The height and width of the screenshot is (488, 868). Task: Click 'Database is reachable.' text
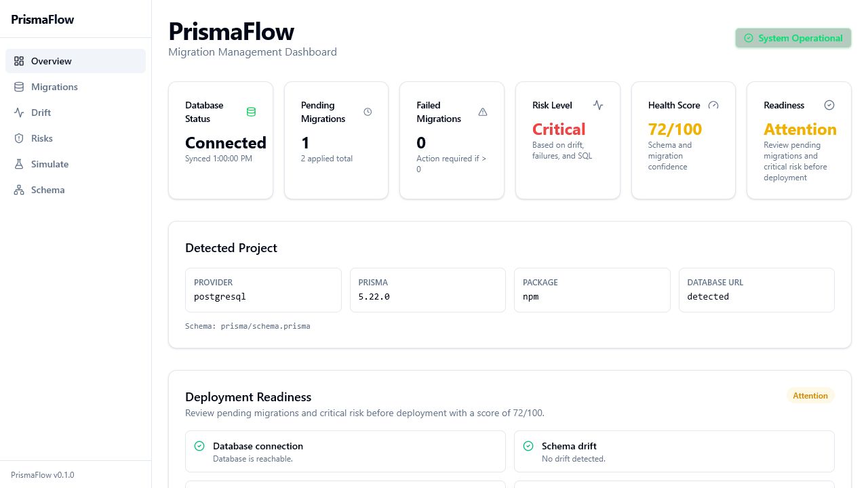point(253,459)
